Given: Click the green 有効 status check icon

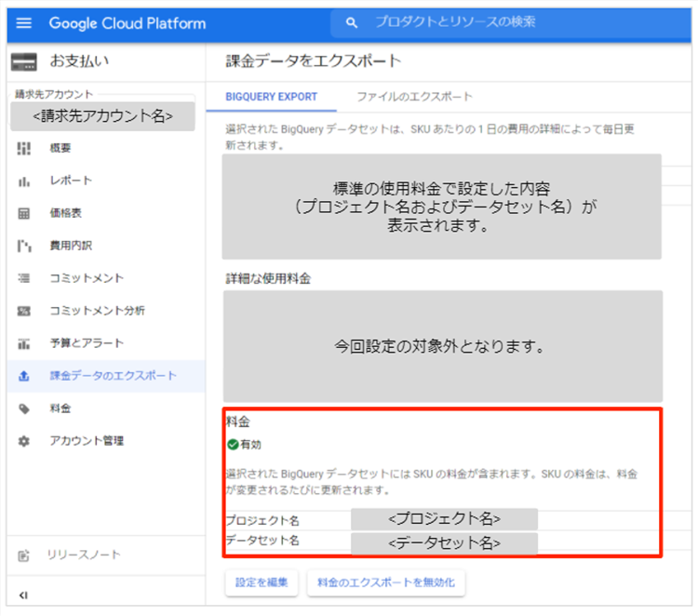Looking at the screenshot, I should pos(233,444).
